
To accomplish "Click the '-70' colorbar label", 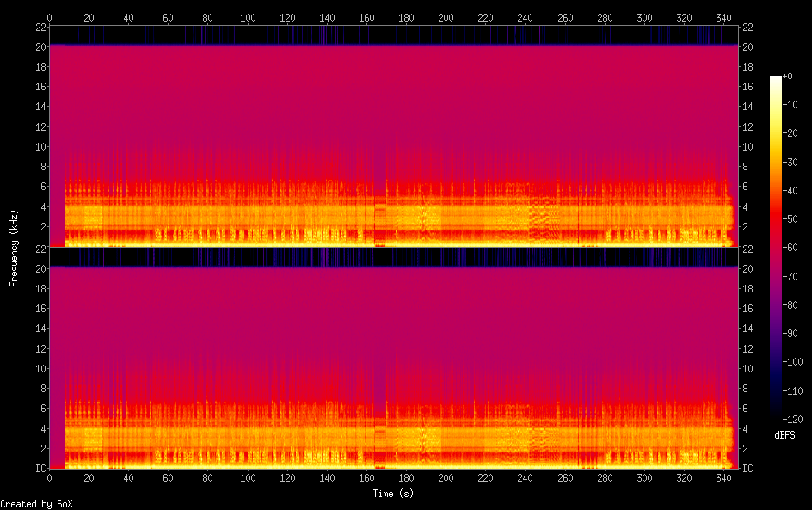I will (x=790, y=276).
